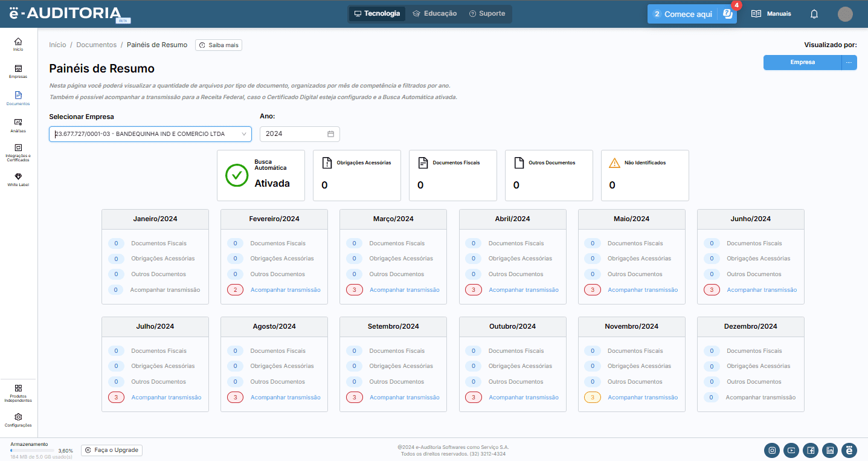Click the Dezembro/2024 card header
868x461 pixels.
(x=751, y=326)
